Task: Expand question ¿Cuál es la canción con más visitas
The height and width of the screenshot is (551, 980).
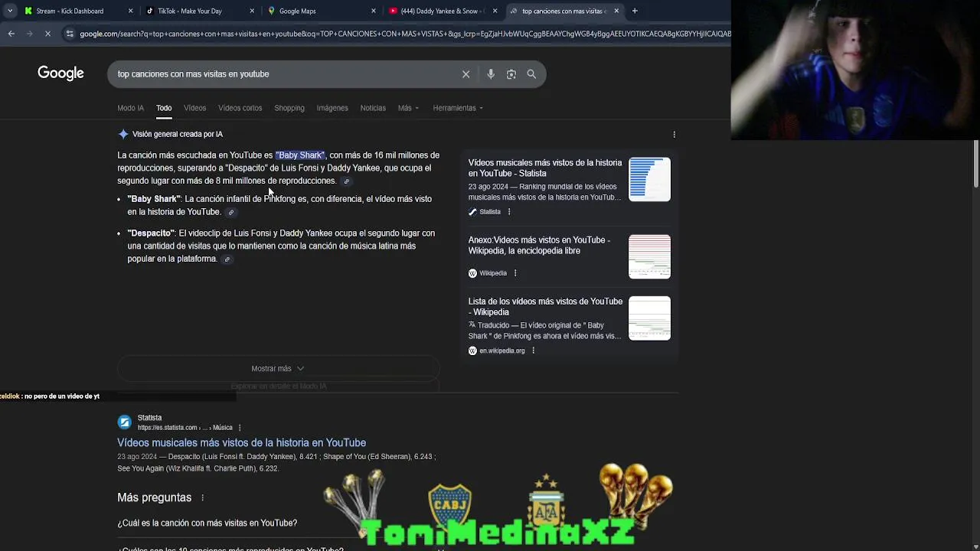Action: 207,523
